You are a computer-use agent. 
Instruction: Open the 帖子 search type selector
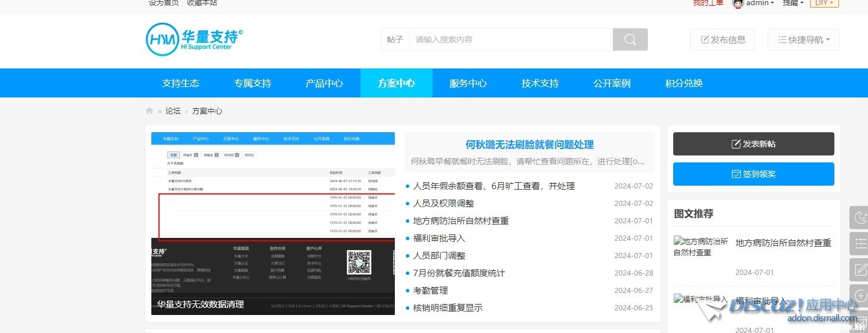[395, 39]
